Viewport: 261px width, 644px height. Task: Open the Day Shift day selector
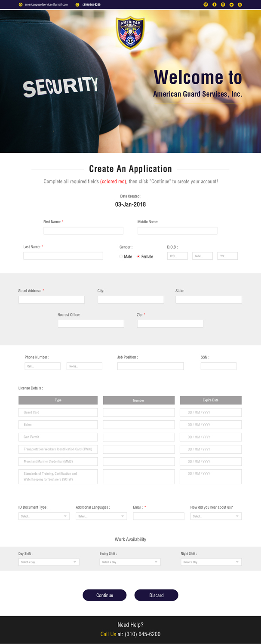[49, 562]
